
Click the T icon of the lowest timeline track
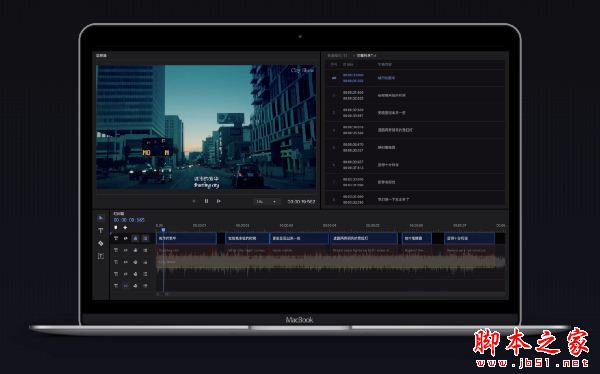tap(116, 286)
